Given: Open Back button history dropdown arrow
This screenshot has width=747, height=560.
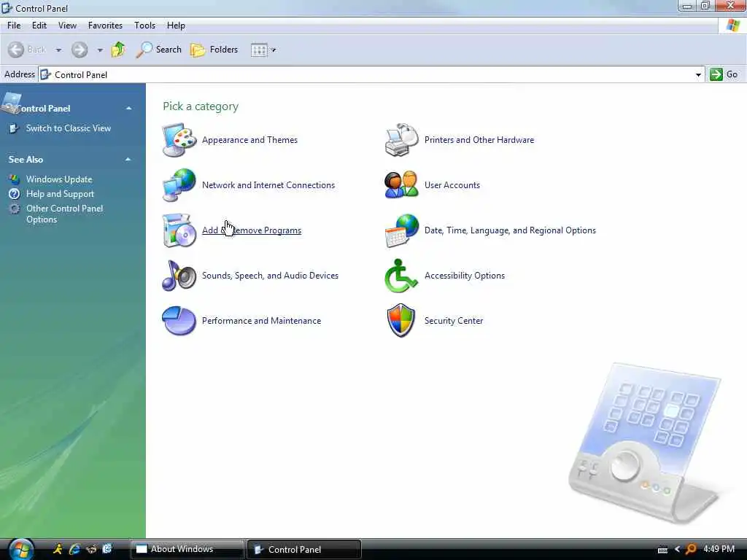Looking at the screenshot, I should click(x=58, y=50).
